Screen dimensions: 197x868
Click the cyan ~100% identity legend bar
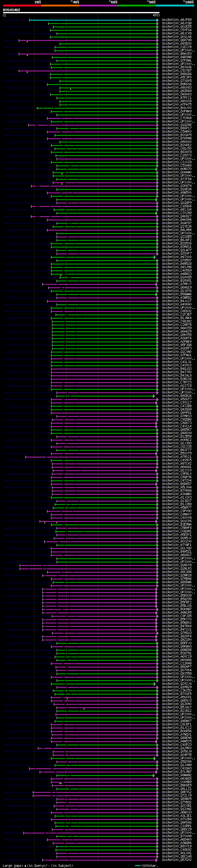(x=175, y=6)
